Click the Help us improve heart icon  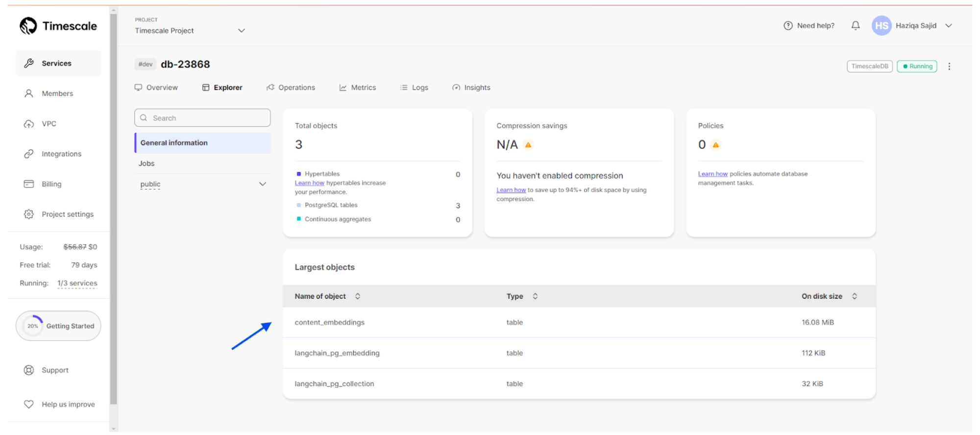pyautogui.click(x=29, y=405)
